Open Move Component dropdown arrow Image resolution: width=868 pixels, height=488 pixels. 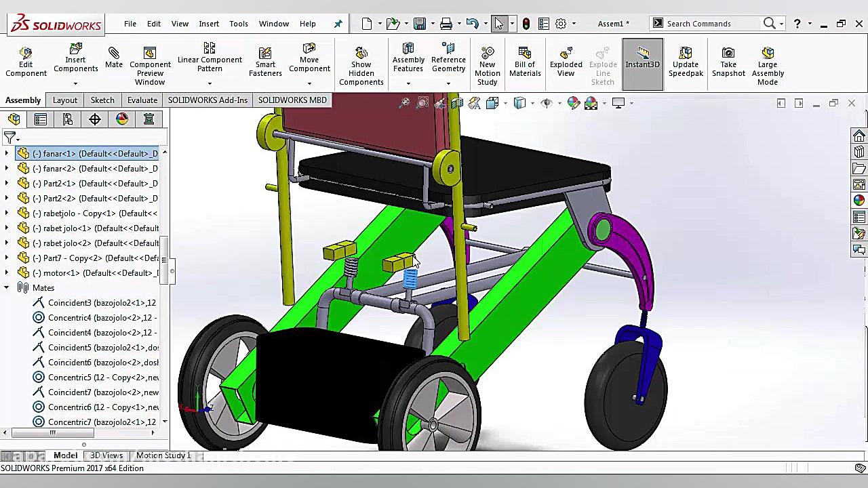click(x=309, y=84)
